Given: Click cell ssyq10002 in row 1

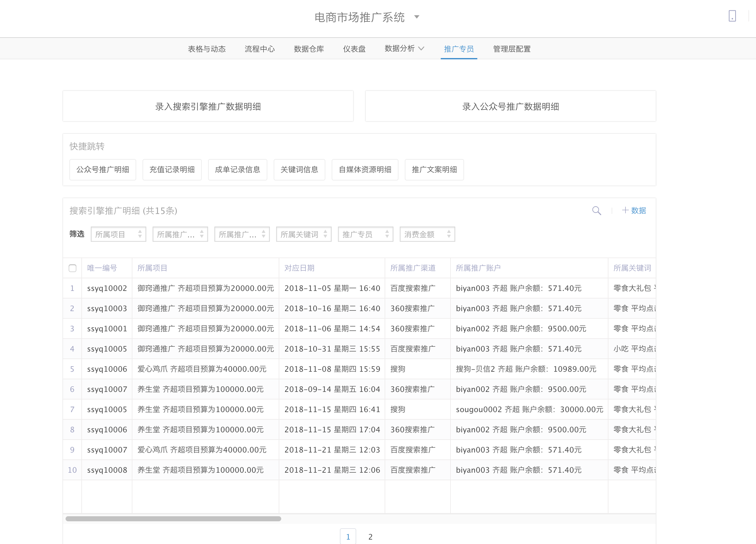Looking at the screenshot, I should click(x=107, y=288).
